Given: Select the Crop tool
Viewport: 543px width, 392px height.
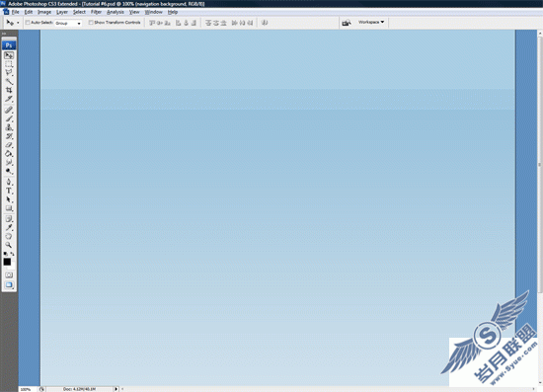Looking at the screenshot, I should [x=9, y=90].
